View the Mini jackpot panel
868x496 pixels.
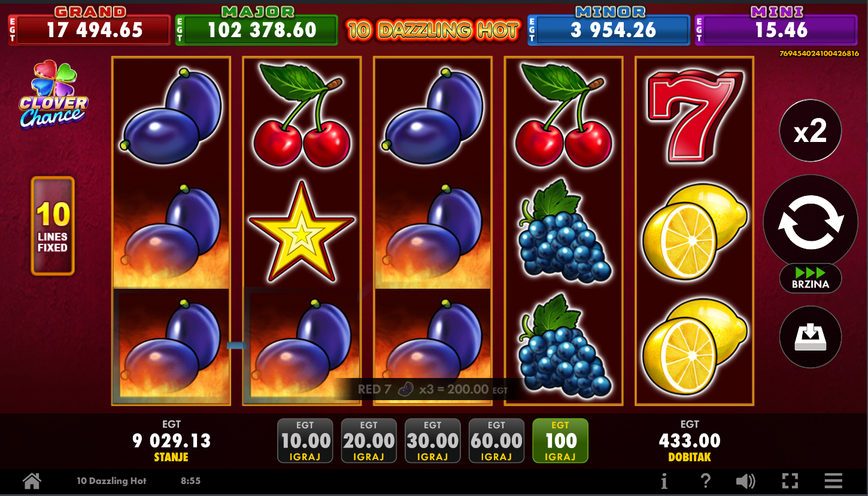coord(776,26)
